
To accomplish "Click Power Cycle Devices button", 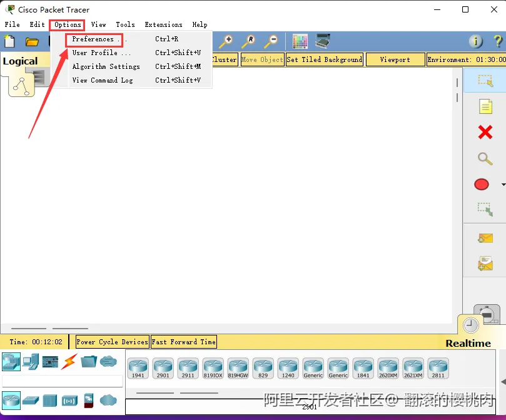I will (113, 342).
